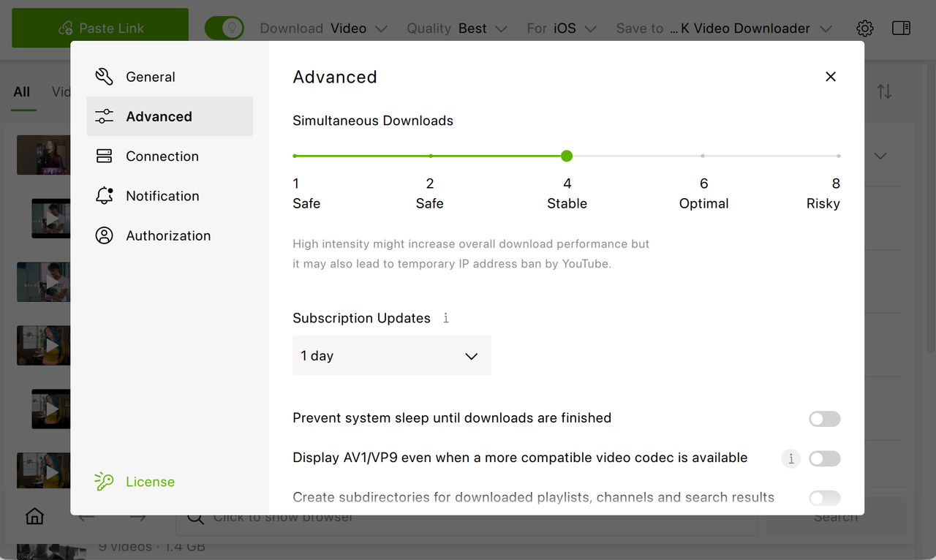Click the settings gear icon in toolbar
The image size is (936, 560).
click(865, 29)
